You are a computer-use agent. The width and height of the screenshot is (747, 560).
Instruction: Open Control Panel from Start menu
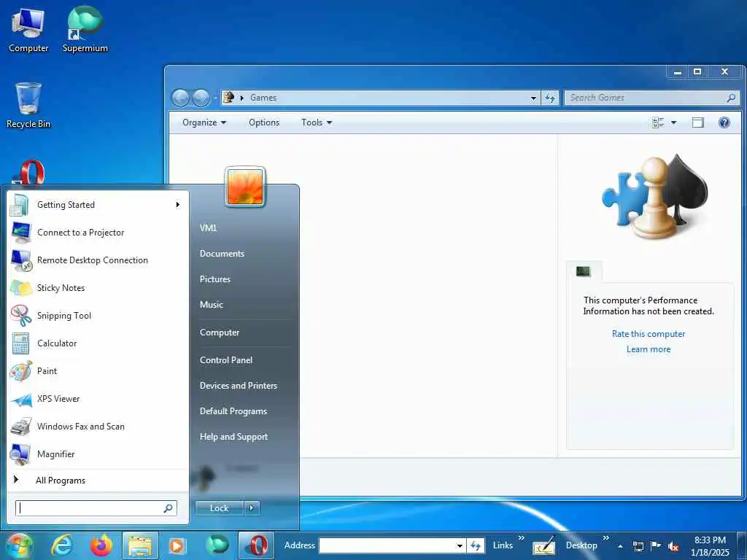coord(226,360)
